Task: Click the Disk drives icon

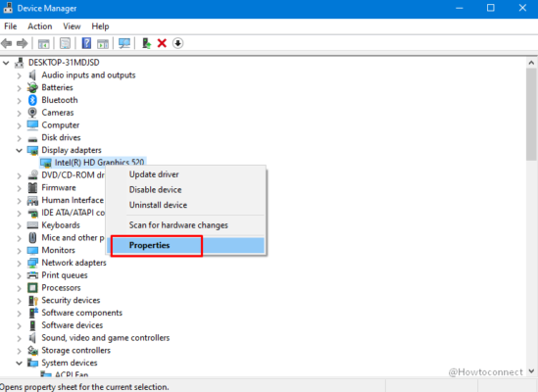Action: [32, 139]
